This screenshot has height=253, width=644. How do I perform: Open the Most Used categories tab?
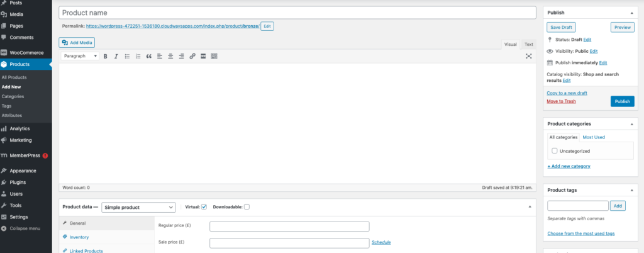pyautogui.click(x=594, y=137)
